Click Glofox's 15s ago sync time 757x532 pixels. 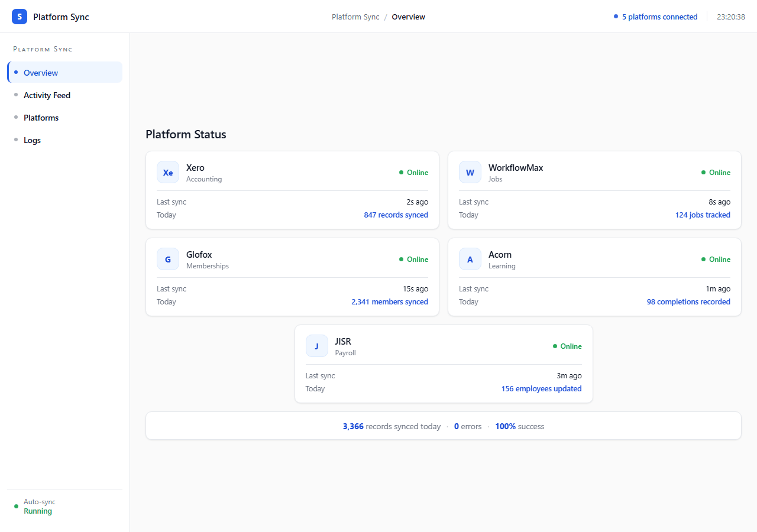pyautogui.click(x=416, y=289)
